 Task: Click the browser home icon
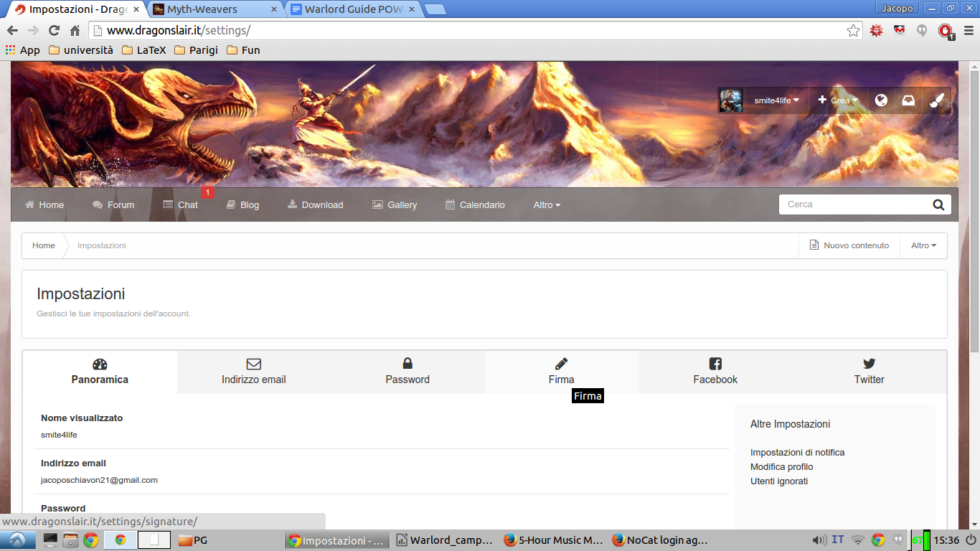click(x=75, y=30)
